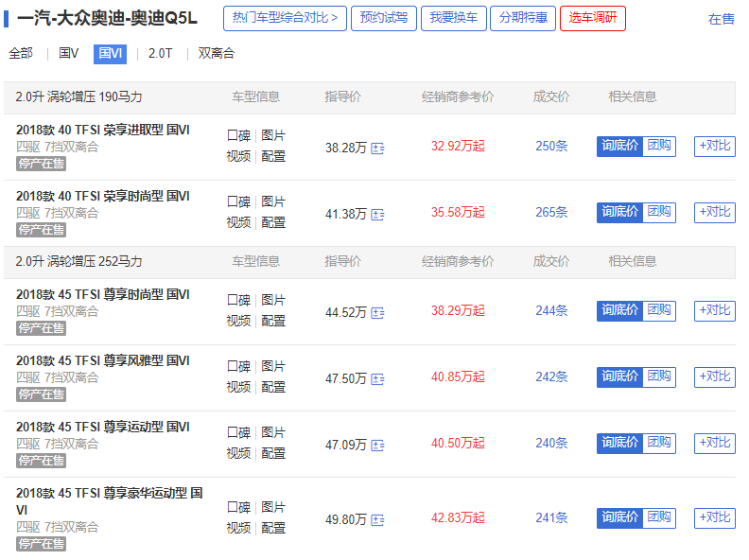Open 2018款 45 TFSI 尊享风雅型 国VI model
The width and height of the screenshot is (749, 560).
click(x=103, y=360)
